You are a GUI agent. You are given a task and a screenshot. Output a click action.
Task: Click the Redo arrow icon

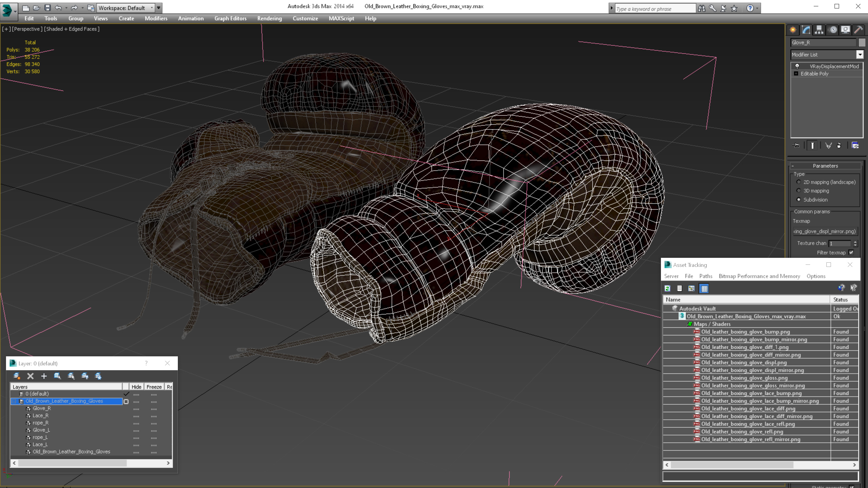pyautogui.click(x=74, y=8)
